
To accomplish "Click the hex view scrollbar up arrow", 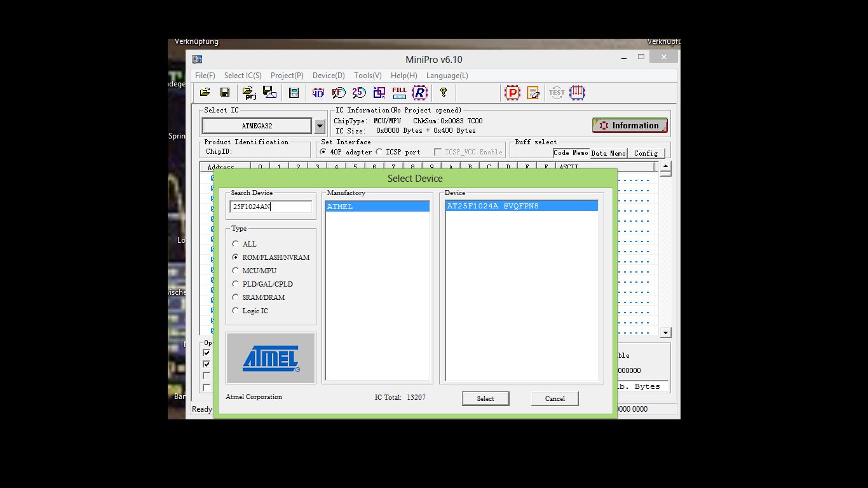I will click(665, 168).
